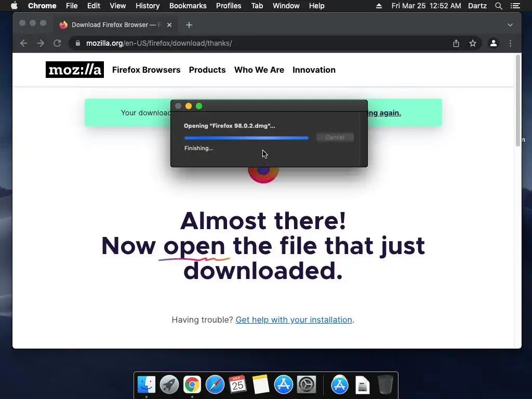Image resolution: width=532 pixels, height=399 pixels.
Task: Open the File menu
Action: [x=72, y=6]
